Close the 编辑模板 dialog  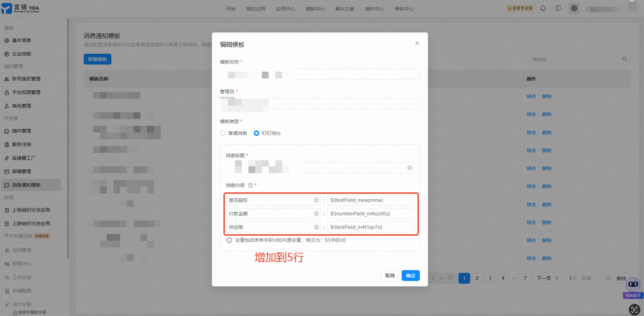tap(417, 43)
